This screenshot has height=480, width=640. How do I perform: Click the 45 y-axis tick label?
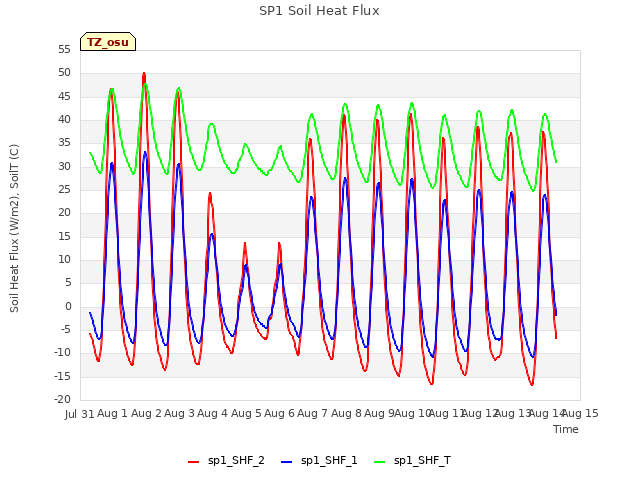[x=64, y=96]
